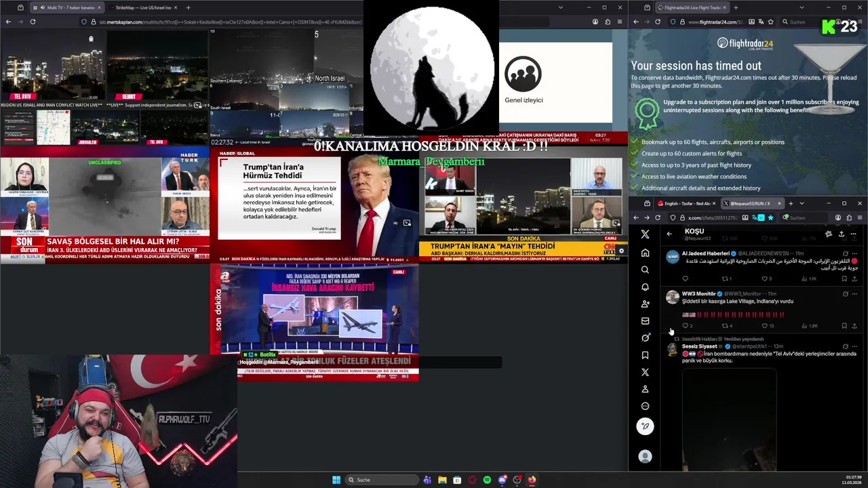Image resolution: width=868 pixels, height=488 pixels.
Task: Open WW3 Monitör profile name link
Action: click(x=698, y=294)
